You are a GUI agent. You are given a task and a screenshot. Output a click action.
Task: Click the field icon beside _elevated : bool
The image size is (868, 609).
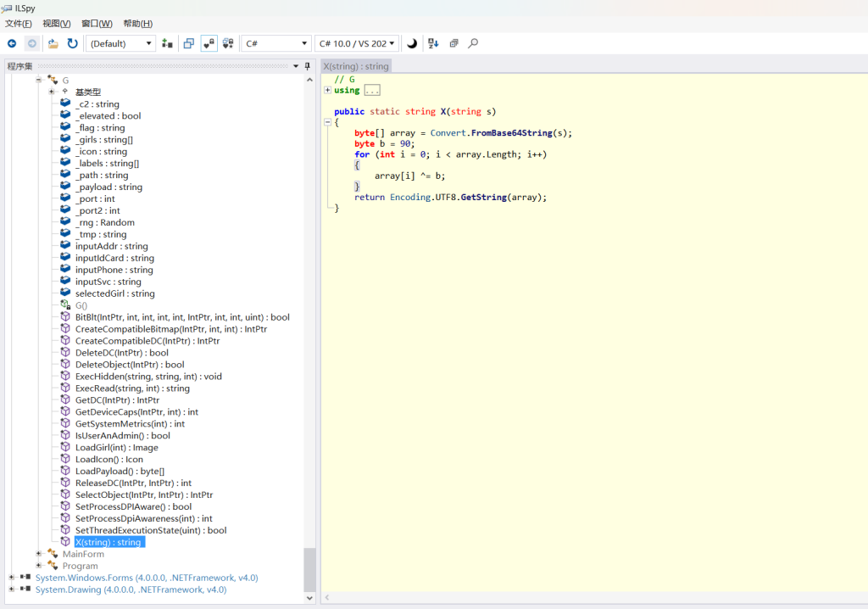coord(65,115)
